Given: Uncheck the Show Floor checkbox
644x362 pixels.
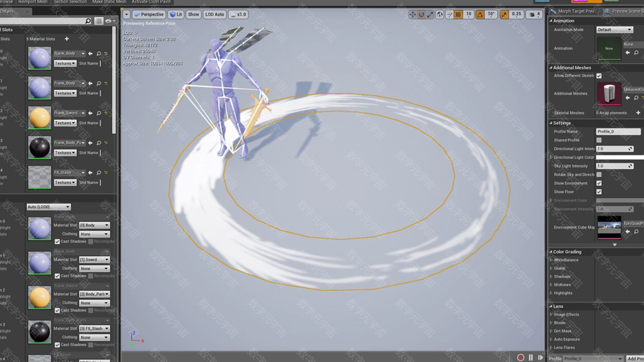Looking at the screenshot, I should [x=599, y=192].
